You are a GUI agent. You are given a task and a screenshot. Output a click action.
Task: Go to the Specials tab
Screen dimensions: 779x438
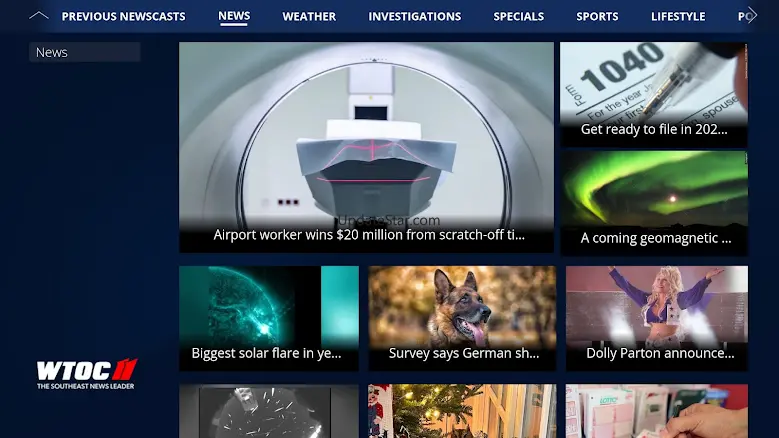518,16
